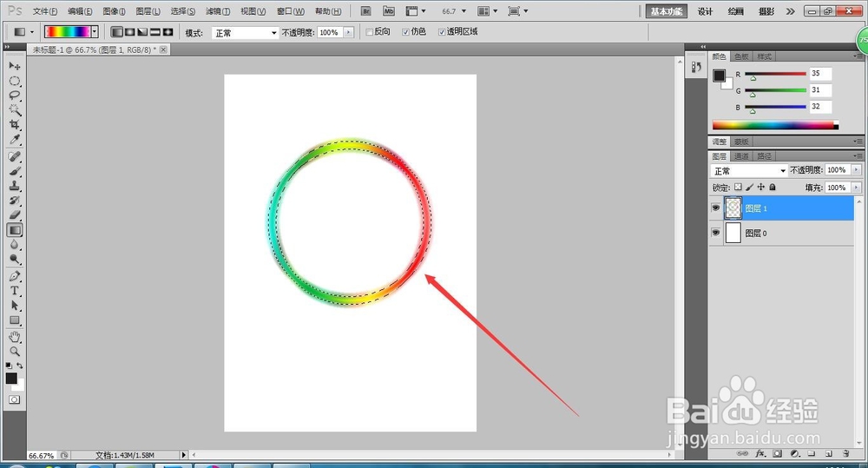This screenshot has width=868, height=468.
Task: Open the 编辑(E) menu
Action: click(80, 11)
